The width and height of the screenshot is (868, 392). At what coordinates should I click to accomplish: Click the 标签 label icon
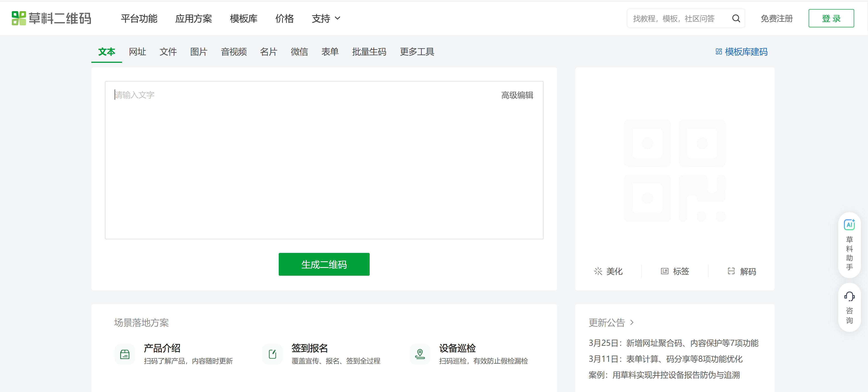(x=665, y=271)
